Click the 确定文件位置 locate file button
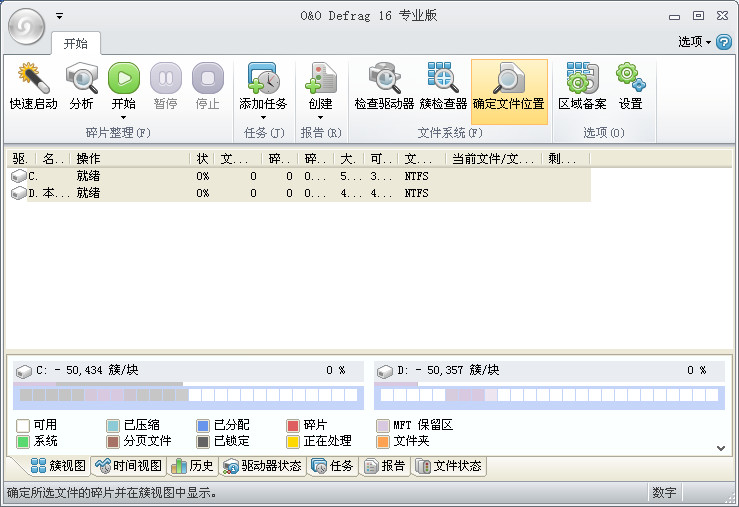Image resolution: width=739 pixels, height=507 pixels. coord(509,91)
